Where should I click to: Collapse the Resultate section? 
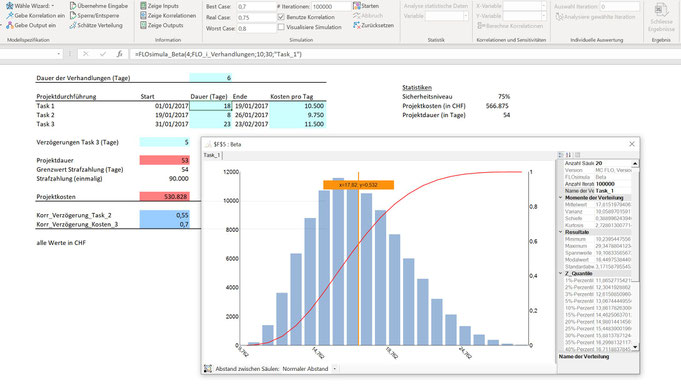560,232
